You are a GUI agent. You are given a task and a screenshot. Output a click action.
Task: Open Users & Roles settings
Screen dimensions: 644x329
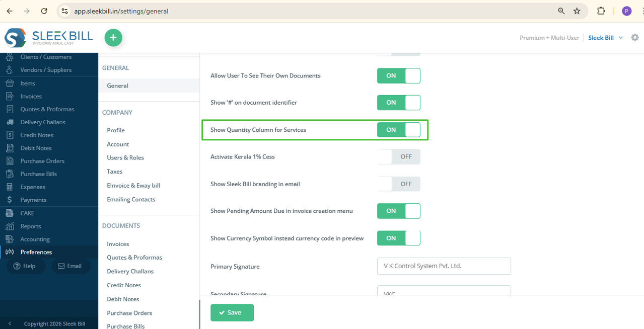tap(125, 157)
